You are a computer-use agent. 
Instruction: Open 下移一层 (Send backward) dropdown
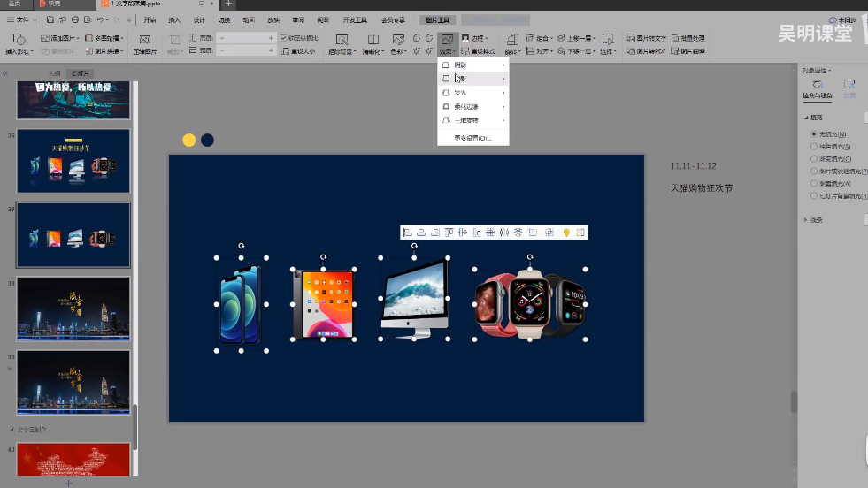576,51
